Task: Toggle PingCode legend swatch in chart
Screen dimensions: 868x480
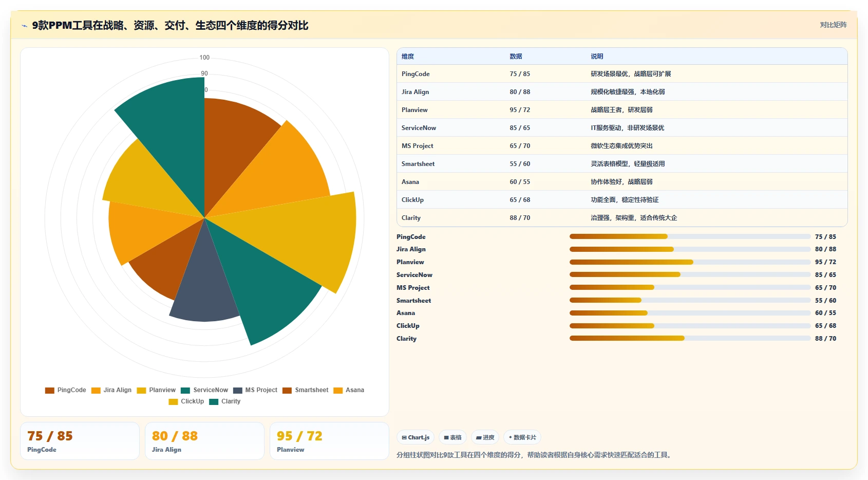Action: coord(50,390)
